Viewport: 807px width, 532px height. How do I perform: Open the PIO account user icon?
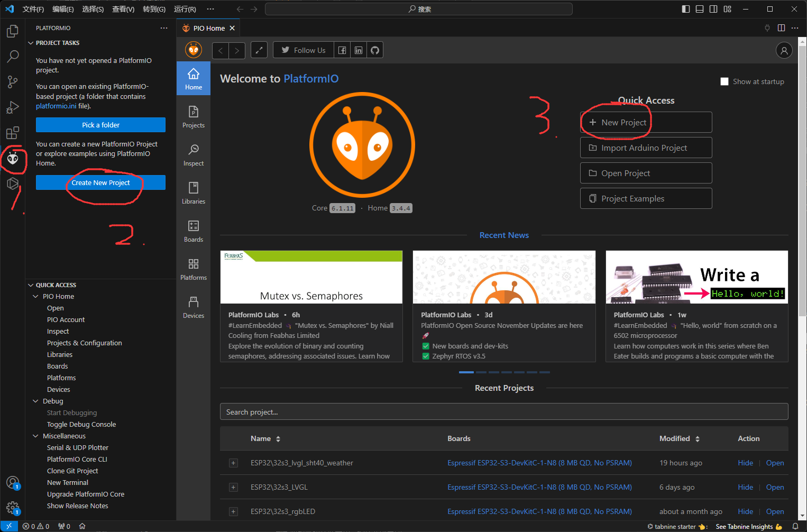[784, 50]
